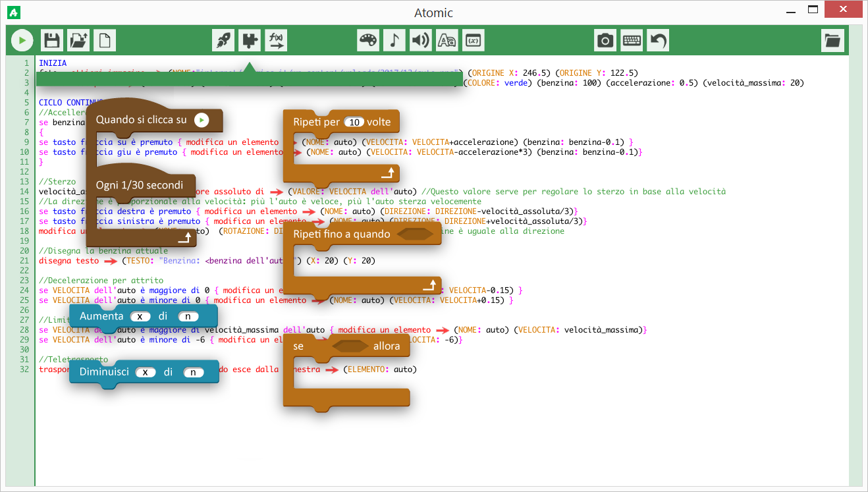868x492 pixels.
Task: Open a file using the folder-arrow icon
Action: pyautogui.click(x=78, y=41)
